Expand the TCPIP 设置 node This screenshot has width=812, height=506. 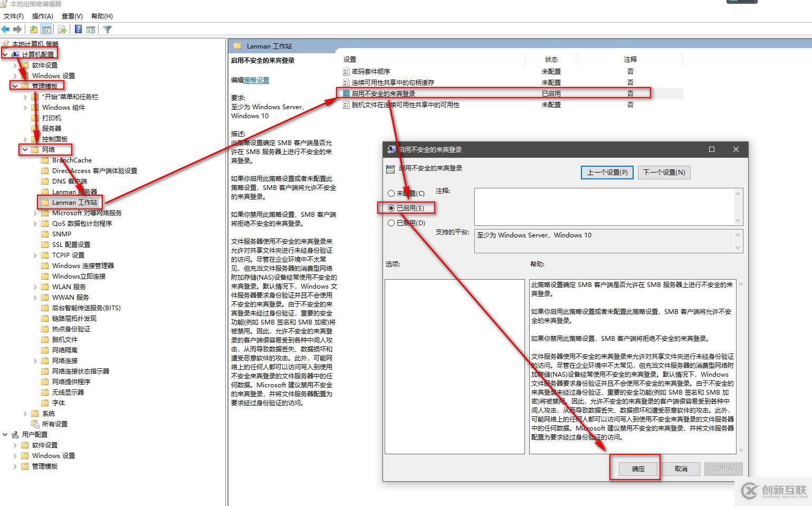[35, 255]
